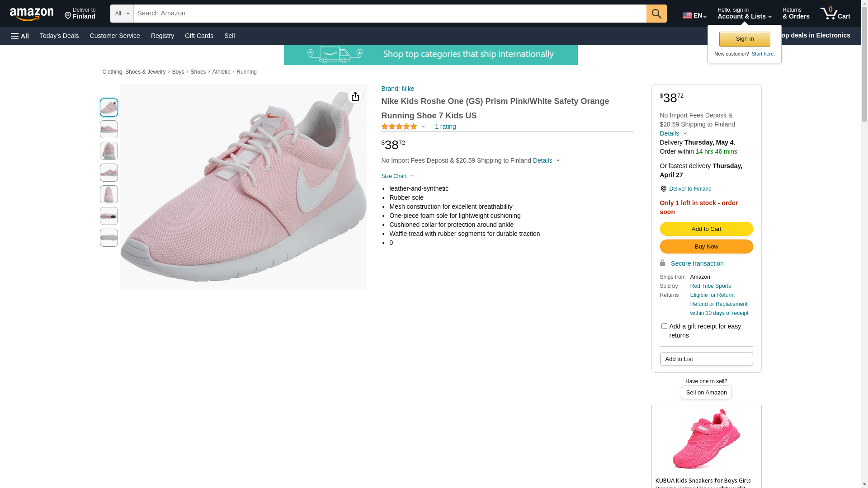The height and width of the screenshot is (488, 868).
Task: Open the shopping cart icon
Action: point(835,14)
